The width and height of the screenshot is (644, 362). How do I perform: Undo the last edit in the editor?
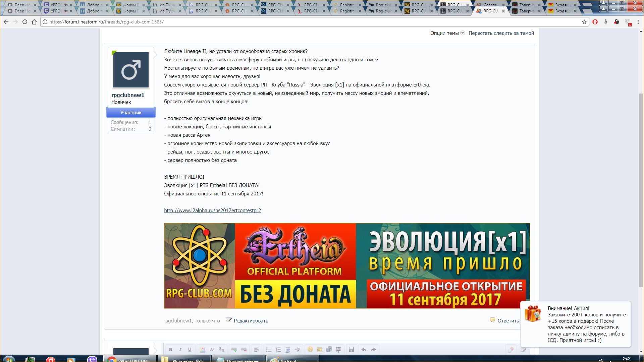tap(364, 350)
